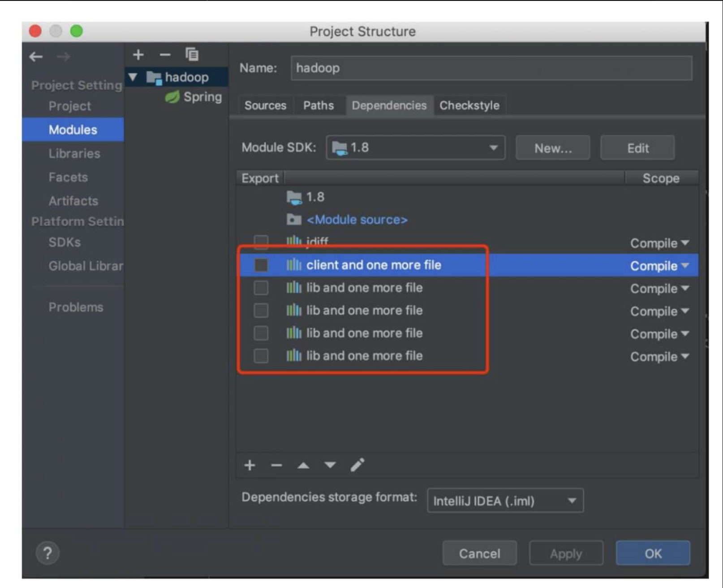The image size is (723, 588).
Task: Open the Compile scope dropdown for jdiff
Action: click(x=660, y=243)
